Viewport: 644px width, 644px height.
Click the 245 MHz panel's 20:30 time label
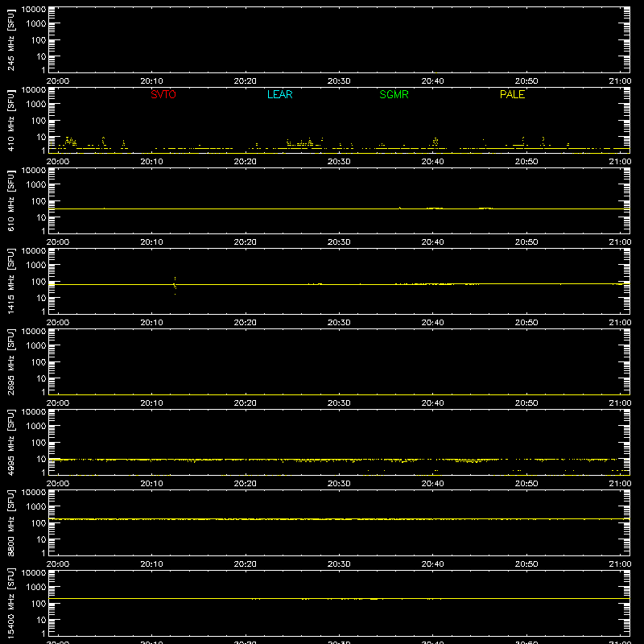coord(339,81)
